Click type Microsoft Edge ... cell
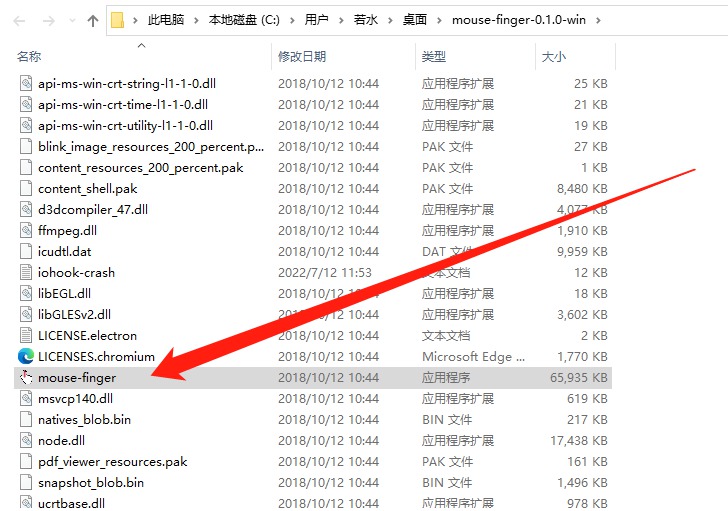 pos(474,356)
